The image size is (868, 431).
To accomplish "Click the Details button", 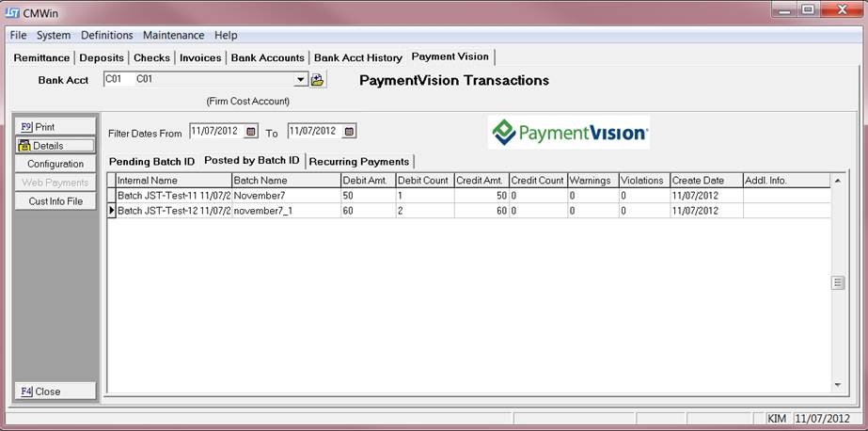I will [55, 146].
